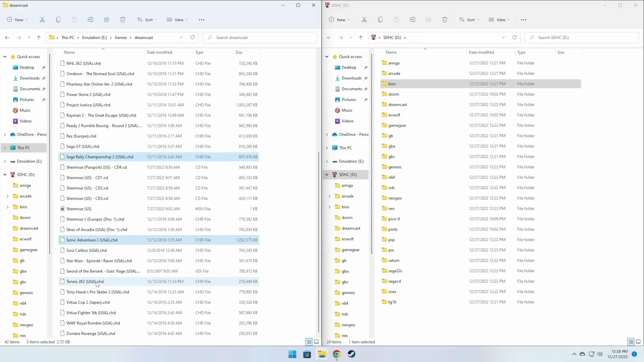Click Search dreamcast input field
The image size is (644, 362).
click(260, 38)
